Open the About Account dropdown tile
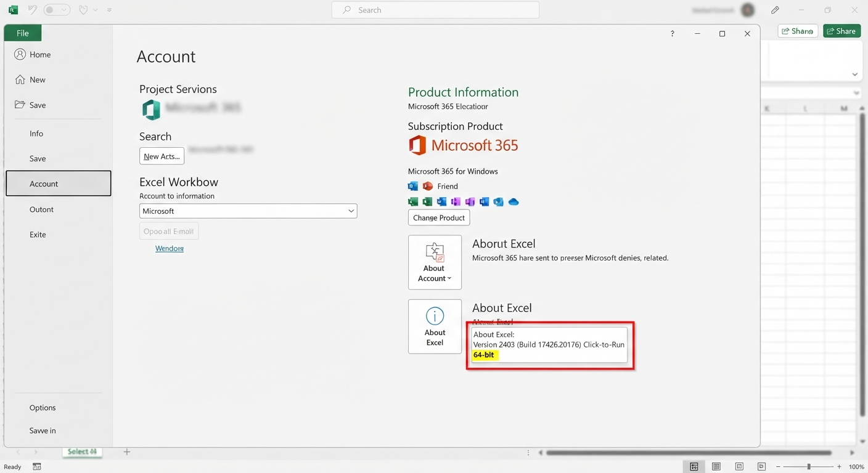The height and width of the screenshot is (473, 868). [x=435, y=262]
